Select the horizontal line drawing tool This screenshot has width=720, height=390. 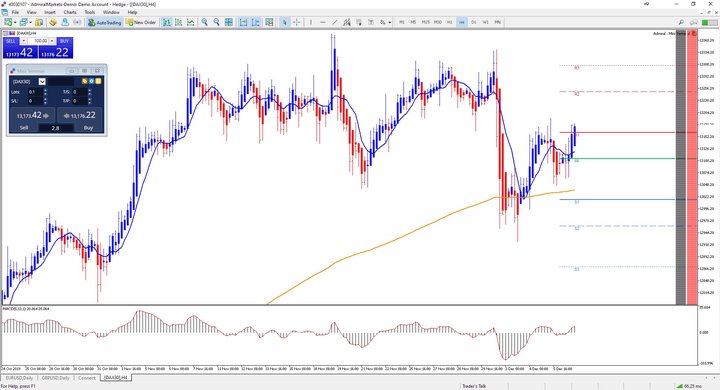click(323, 22)
